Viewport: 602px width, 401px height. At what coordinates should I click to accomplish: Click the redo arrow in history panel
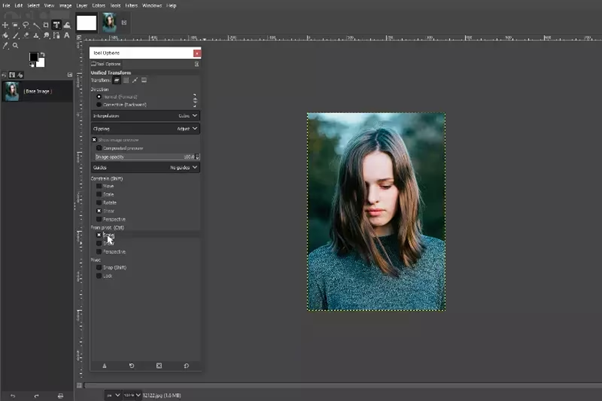click(x=36, y=396)
